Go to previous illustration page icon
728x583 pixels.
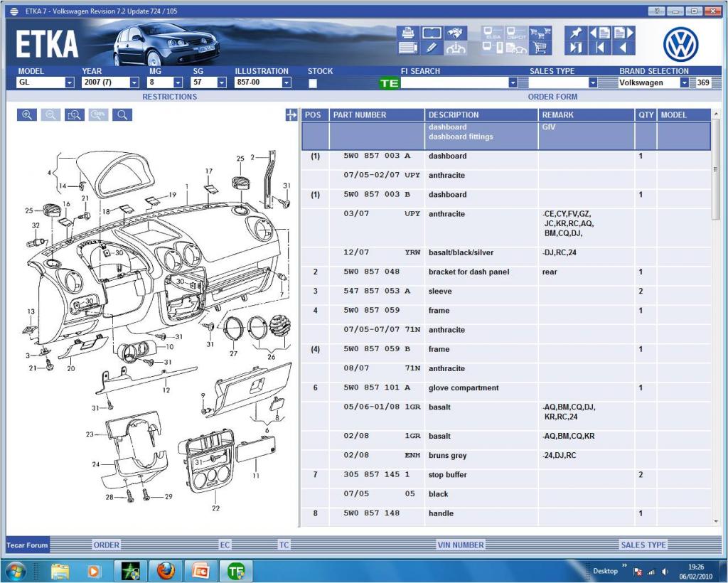(x=600, y=33)
